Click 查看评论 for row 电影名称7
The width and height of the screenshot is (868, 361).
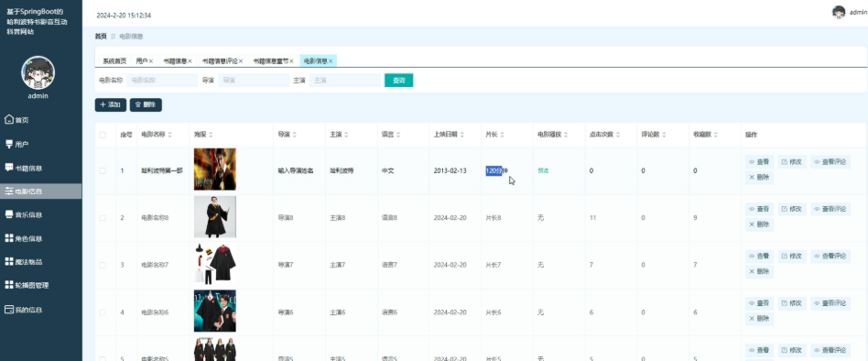click(830, 257)
